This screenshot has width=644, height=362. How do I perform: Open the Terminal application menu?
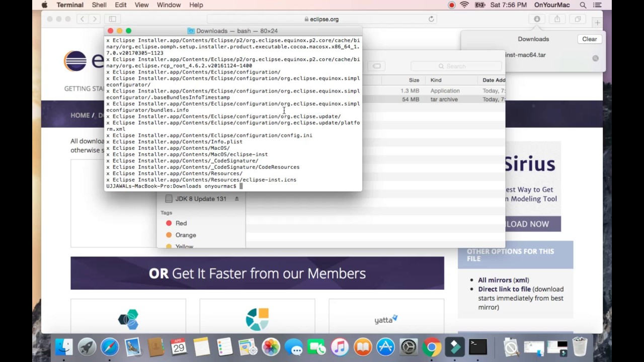click(x=70, y=5)
